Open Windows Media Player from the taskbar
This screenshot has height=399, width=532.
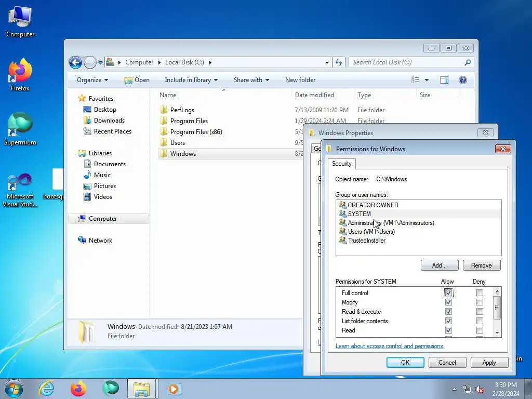(x=175, y=389)
